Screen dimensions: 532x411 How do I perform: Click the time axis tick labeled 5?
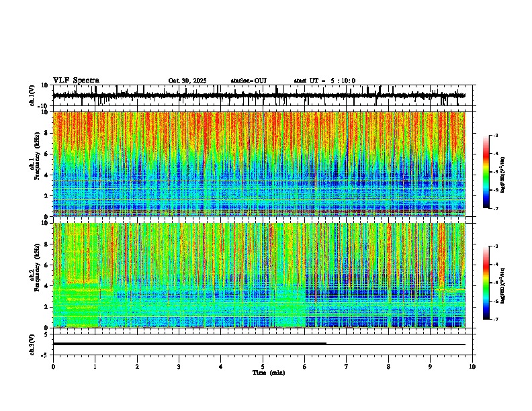(263, 367)
